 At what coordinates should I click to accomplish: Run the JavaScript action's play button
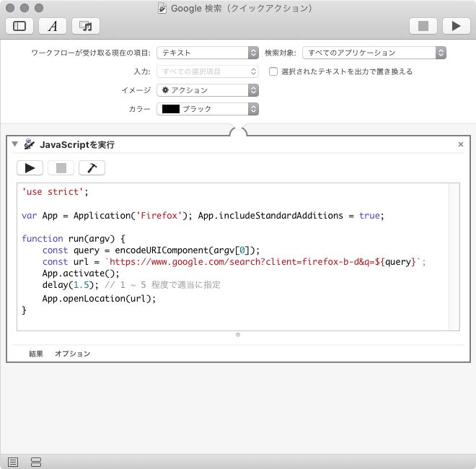[30, 168]
